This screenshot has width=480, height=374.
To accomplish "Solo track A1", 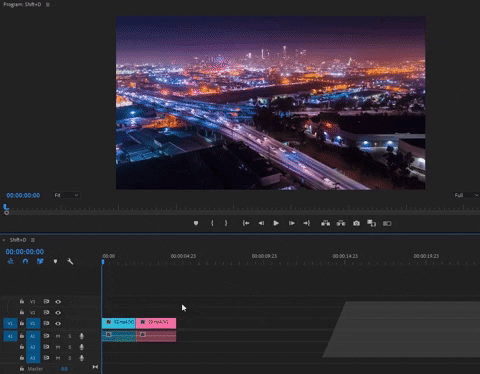I will tap(70, 336).
